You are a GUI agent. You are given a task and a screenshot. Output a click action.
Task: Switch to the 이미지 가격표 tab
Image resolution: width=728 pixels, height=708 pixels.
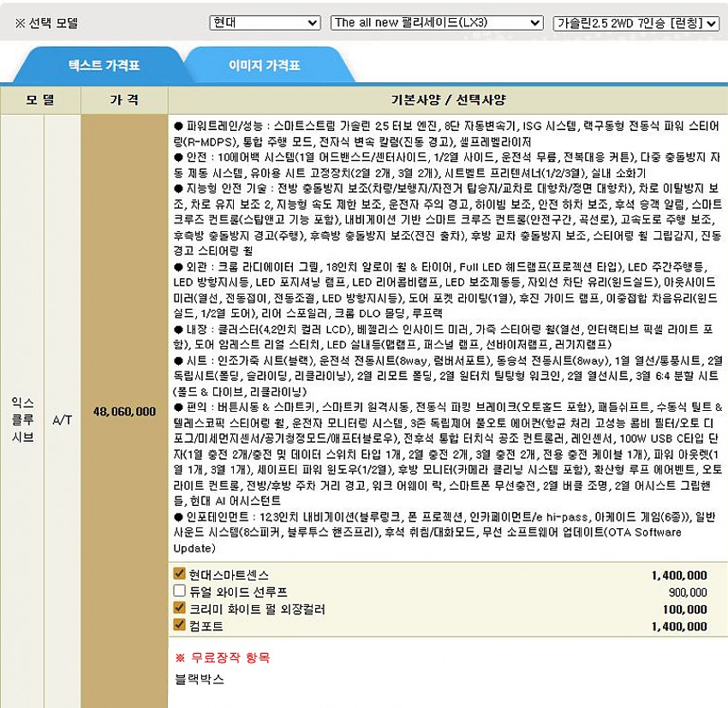(264, 64)
